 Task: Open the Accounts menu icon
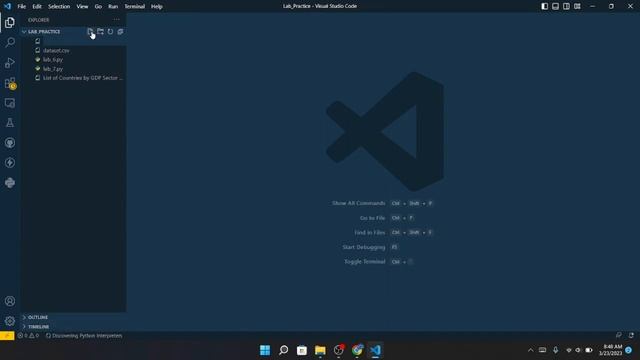tap(10, 301)
